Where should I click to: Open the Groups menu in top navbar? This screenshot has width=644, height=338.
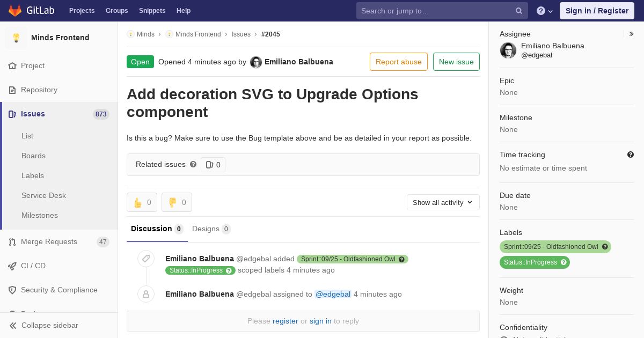coord(117,11)
